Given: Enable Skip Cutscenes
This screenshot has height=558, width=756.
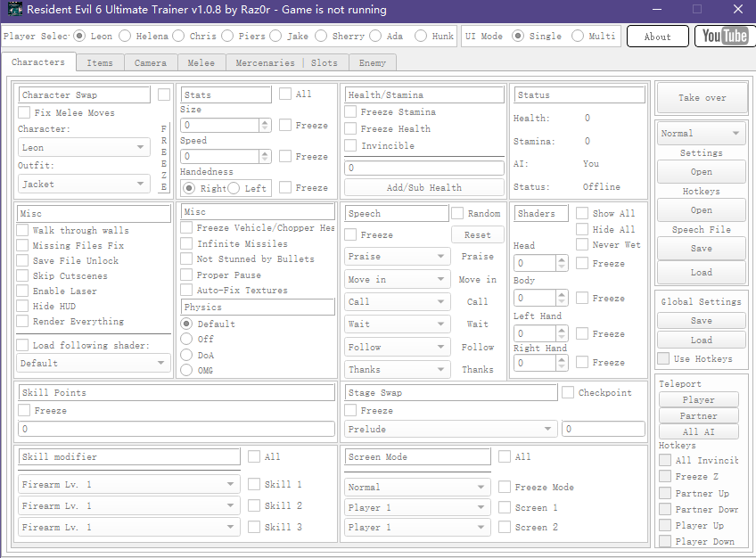Looking at the screenshot, I should tap(22, 275).
